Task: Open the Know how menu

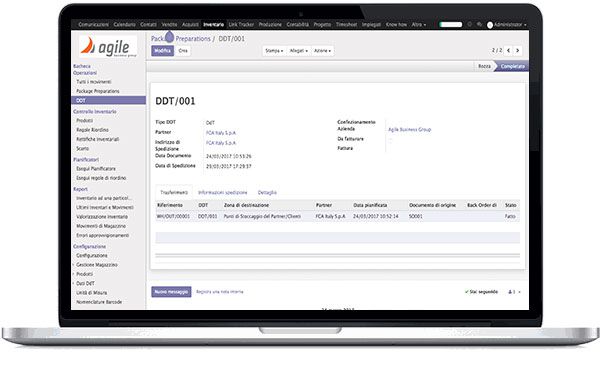Action: (x=396, y=25)
